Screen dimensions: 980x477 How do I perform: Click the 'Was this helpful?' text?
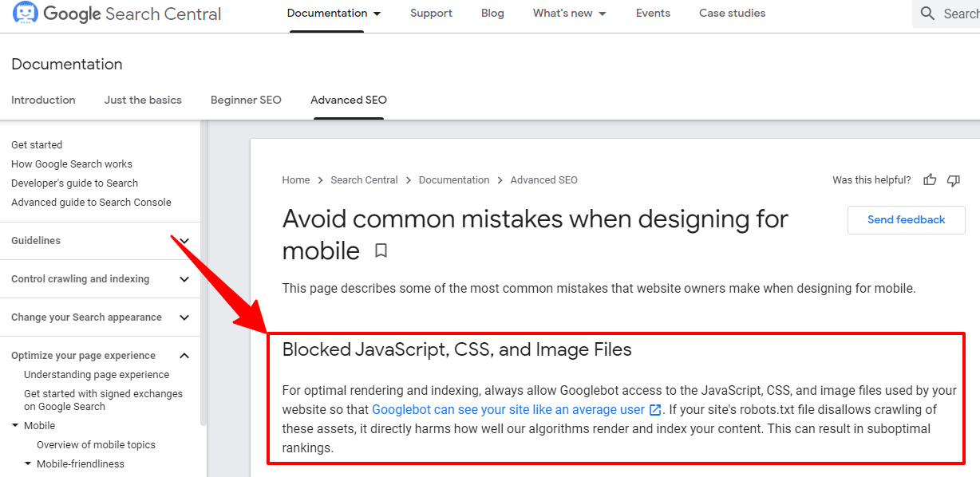(871, 180)
